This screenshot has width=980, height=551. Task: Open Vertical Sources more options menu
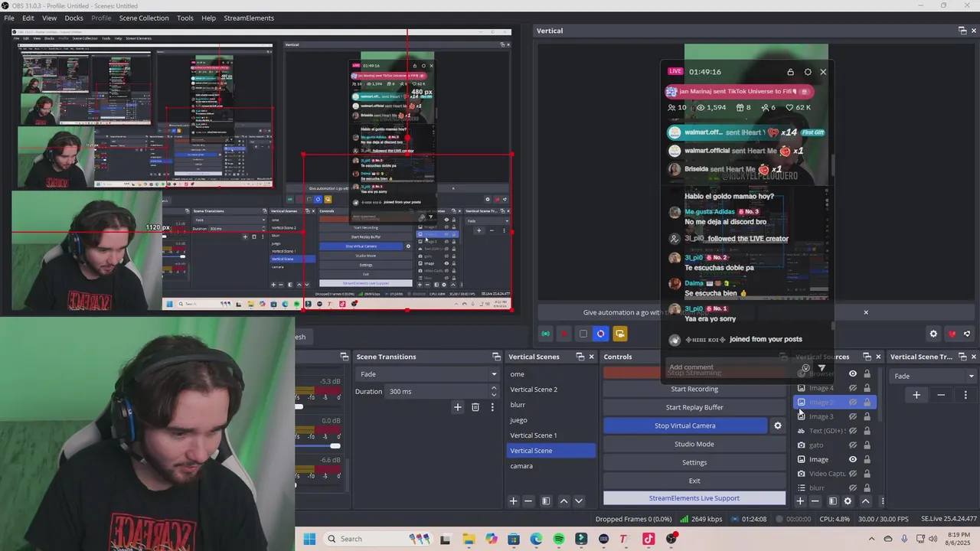click(882, 501)
